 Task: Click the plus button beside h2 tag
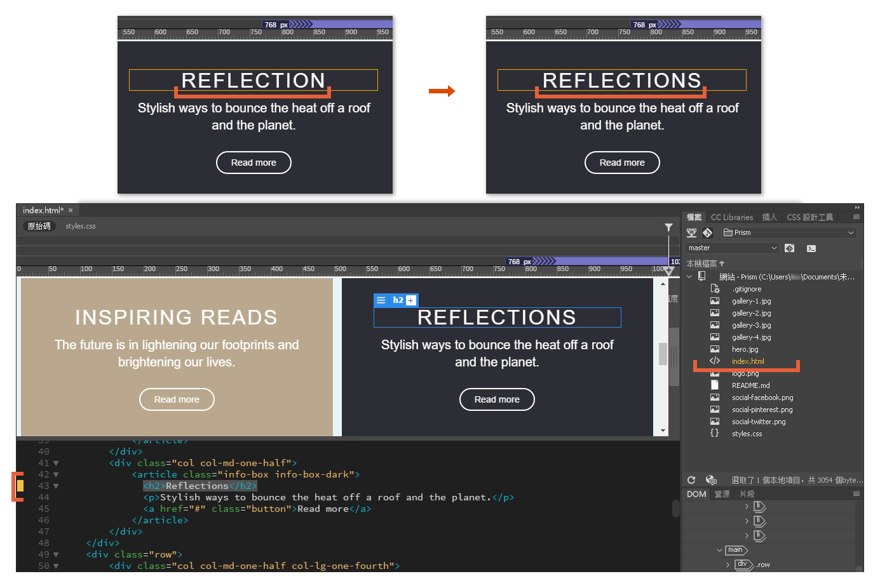coord(411,300)
